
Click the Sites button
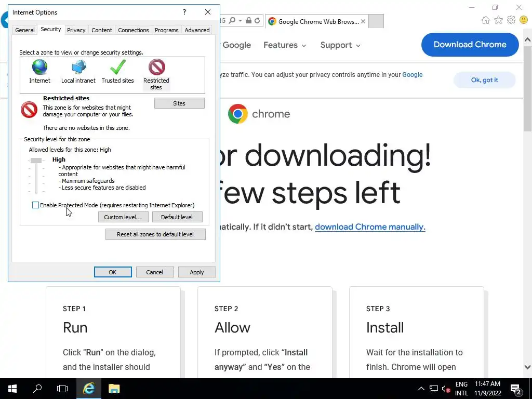click(x=179, y=103)
